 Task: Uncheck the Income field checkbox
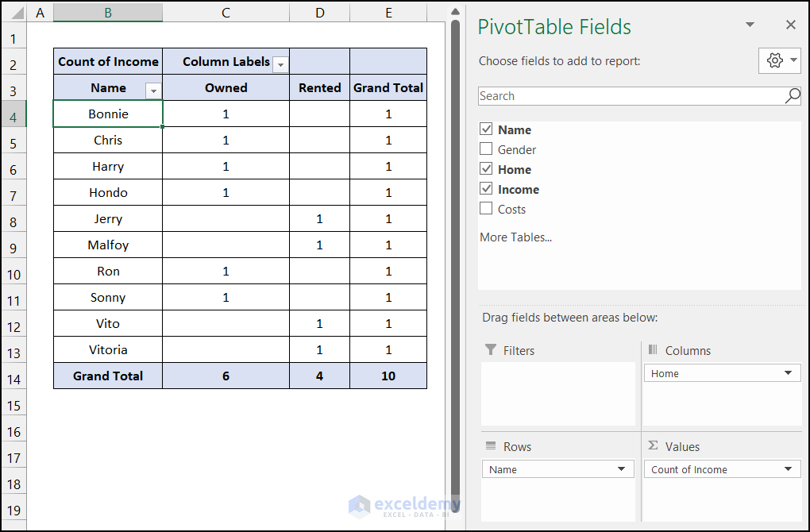click(x=486, y=189)
